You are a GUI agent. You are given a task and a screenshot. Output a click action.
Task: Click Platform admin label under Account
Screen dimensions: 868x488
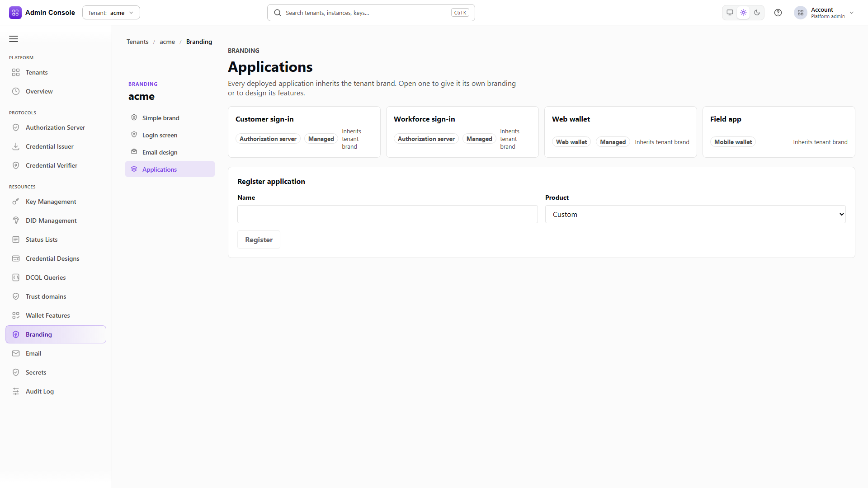tap(828, 16)
